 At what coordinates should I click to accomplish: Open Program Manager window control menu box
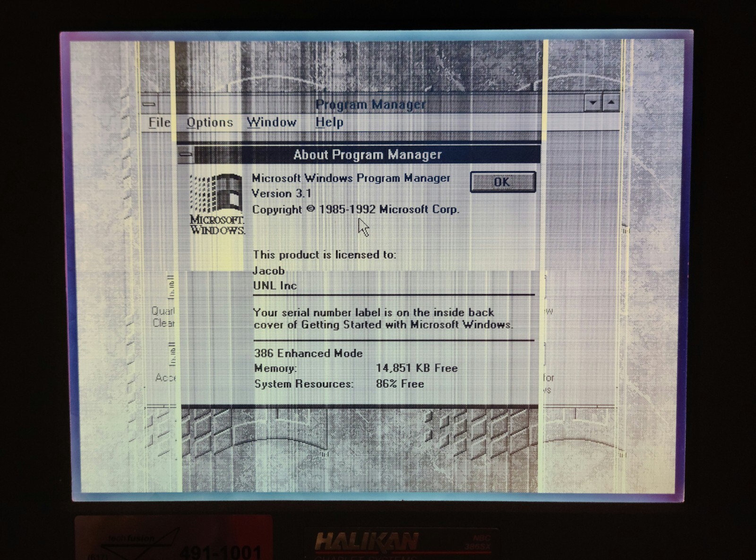click(149, 104)
